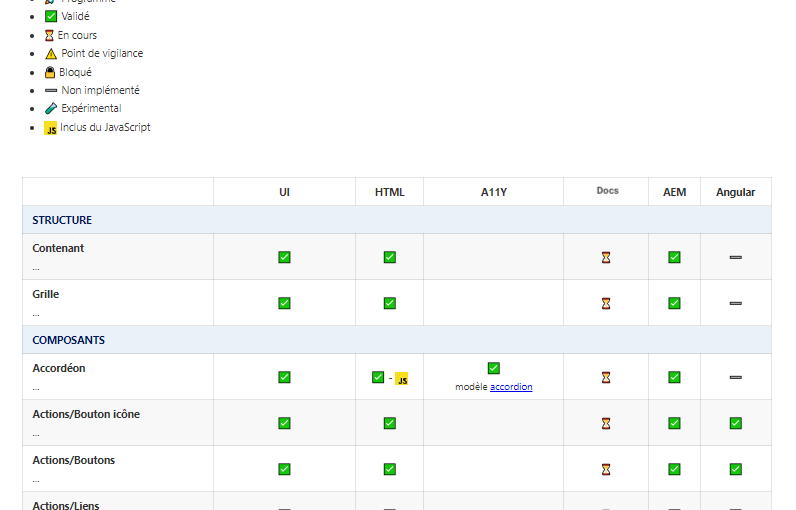The width and height of the screenshot is (796, 510).
Task: Click the A11Y column header
Action: 493,192
